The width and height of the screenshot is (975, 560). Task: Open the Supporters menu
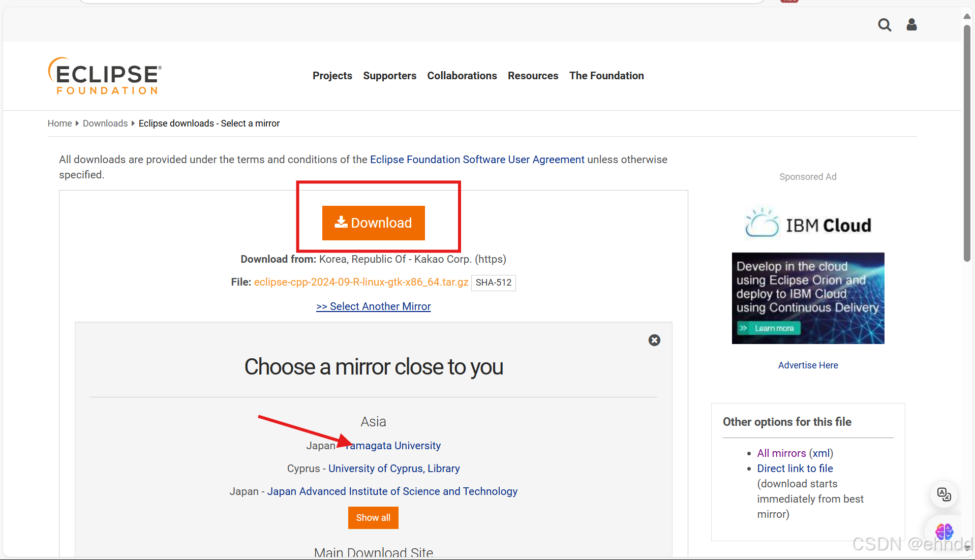pos(390,76)
